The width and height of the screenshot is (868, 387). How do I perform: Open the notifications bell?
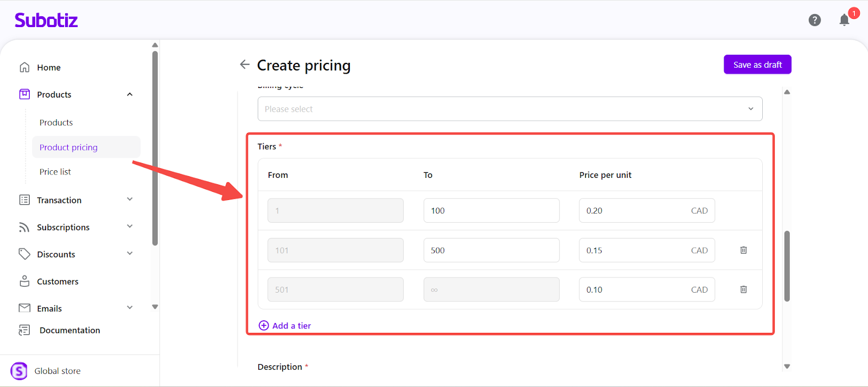(844, 20)
